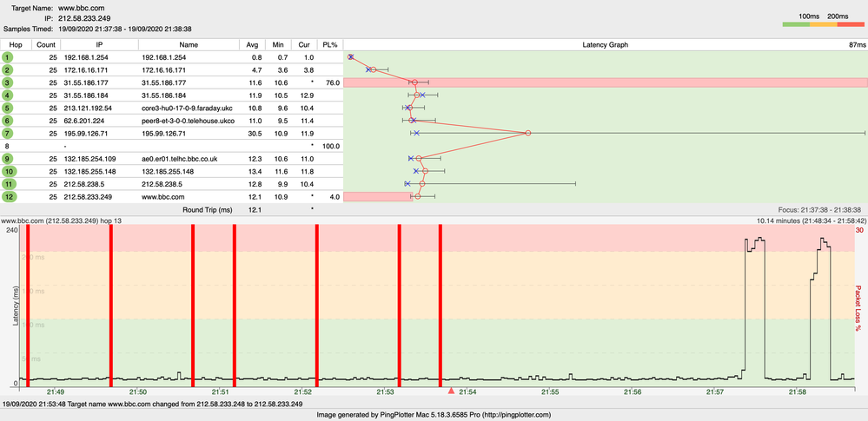Viewport: 868px width, 421px height.
Task: Click the red latency point for hop 7
Action: coord(527,133)
